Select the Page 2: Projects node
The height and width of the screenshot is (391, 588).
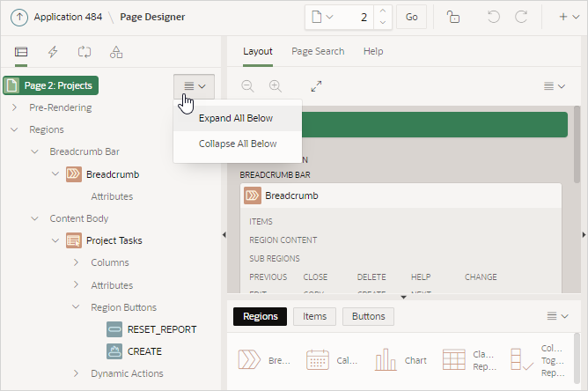click(51, 85)
